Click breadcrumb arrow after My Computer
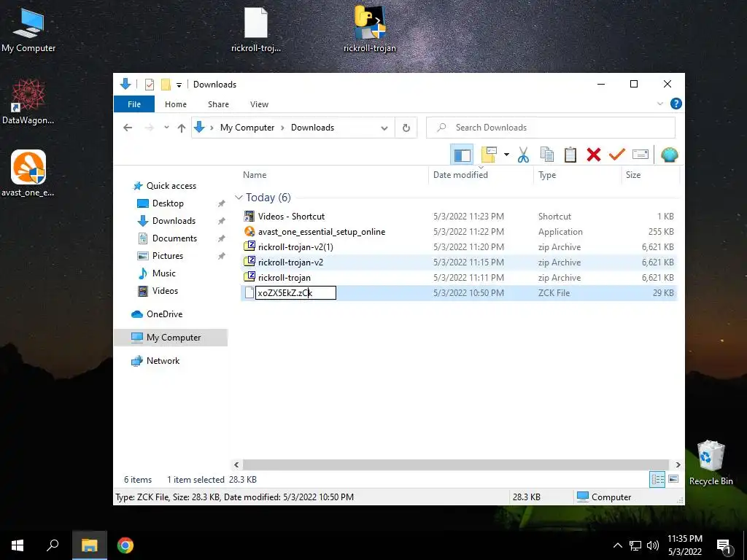 [x=282, y=128]
